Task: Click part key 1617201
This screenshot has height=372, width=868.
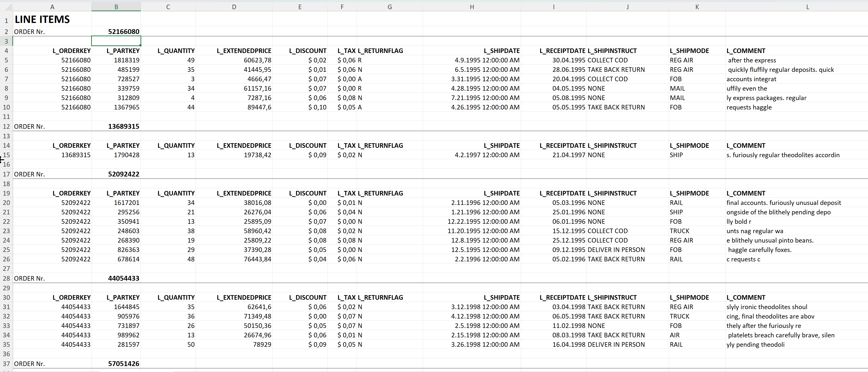Action: click(x=127, y=203)
